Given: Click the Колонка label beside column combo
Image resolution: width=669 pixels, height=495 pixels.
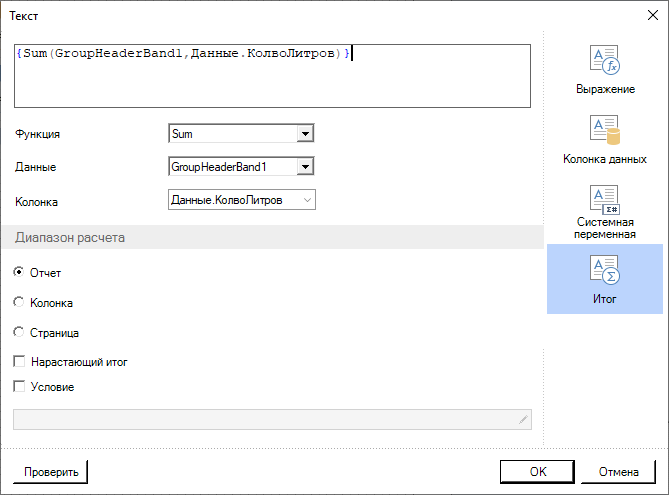Looking at the screenshot, I should [36, 202].
